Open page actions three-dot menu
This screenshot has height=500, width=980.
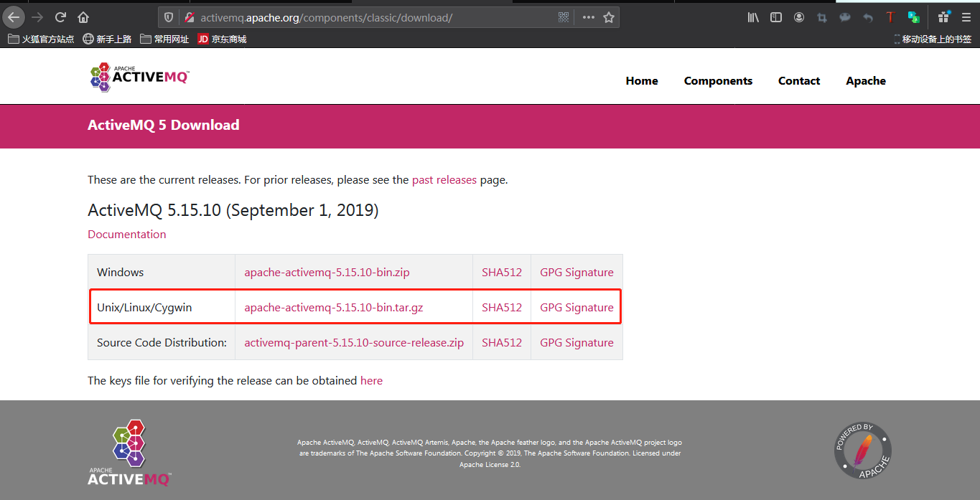589,17
